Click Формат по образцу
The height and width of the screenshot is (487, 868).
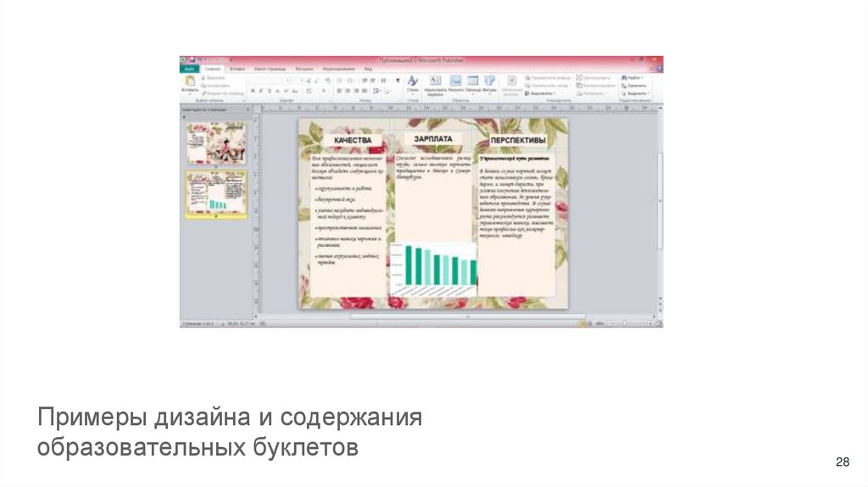(222, 93)
